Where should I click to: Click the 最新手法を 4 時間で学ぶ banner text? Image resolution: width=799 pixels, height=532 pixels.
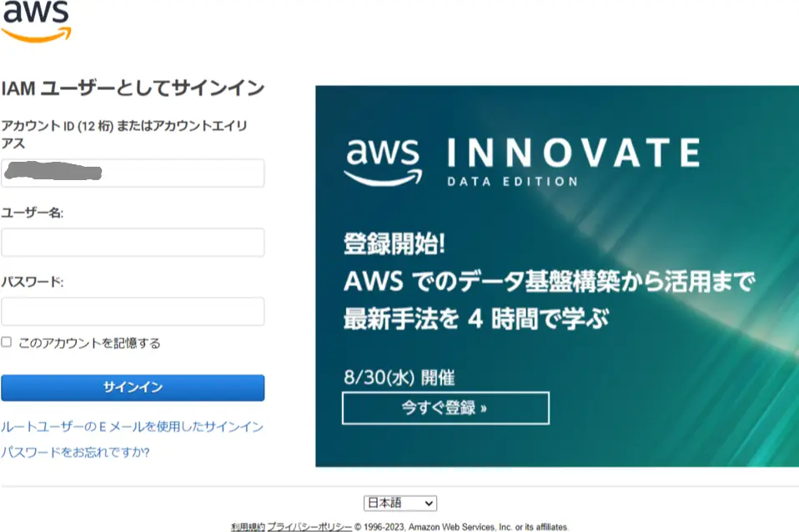[x=476, y=319]
